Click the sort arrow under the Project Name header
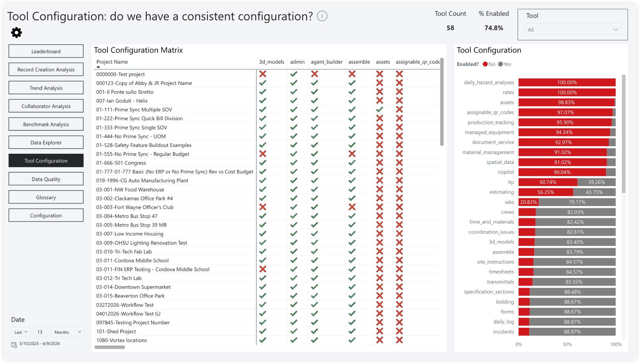 (x=98, y=67)
